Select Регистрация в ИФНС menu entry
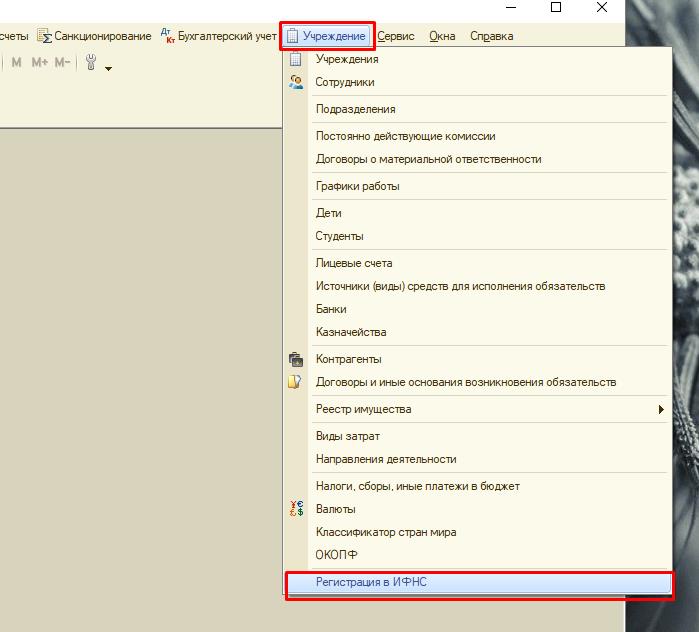Screen dimensions: 699x632 click(372, 582)
